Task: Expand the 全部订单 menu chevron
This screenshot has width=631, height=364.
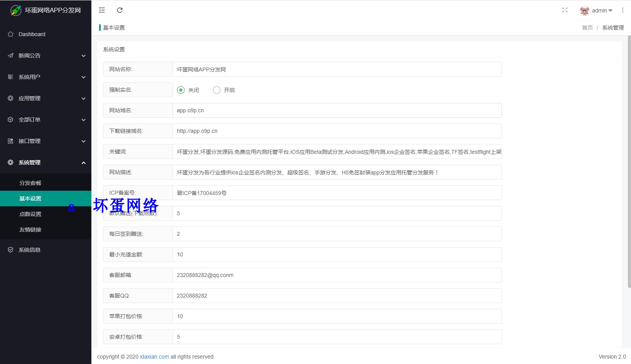Action: pyautogui.click(x=84, y=120)
